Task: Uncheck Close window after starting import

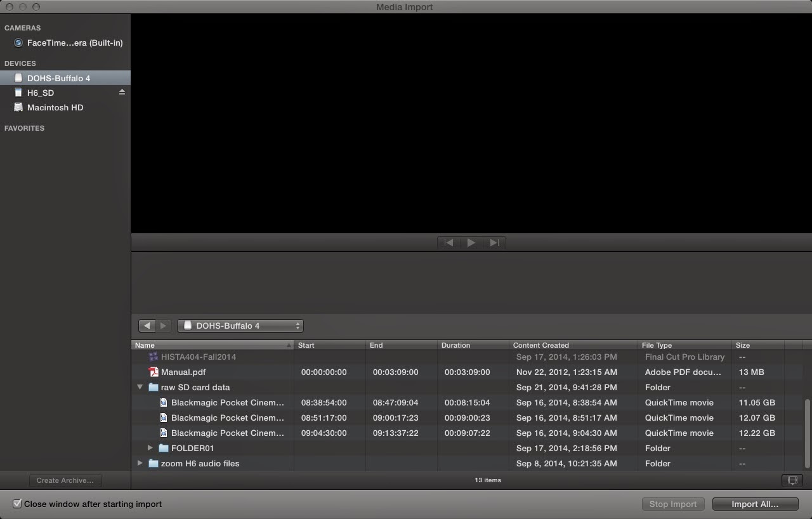Action: click(x=18, y=504)
